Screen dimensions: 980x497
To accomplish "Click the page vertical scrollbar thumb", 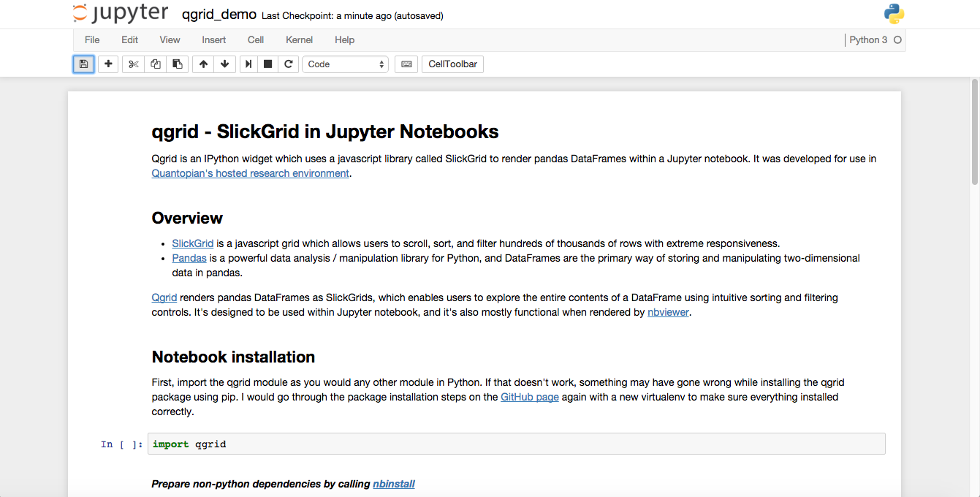I will click(x=975, y=130).
